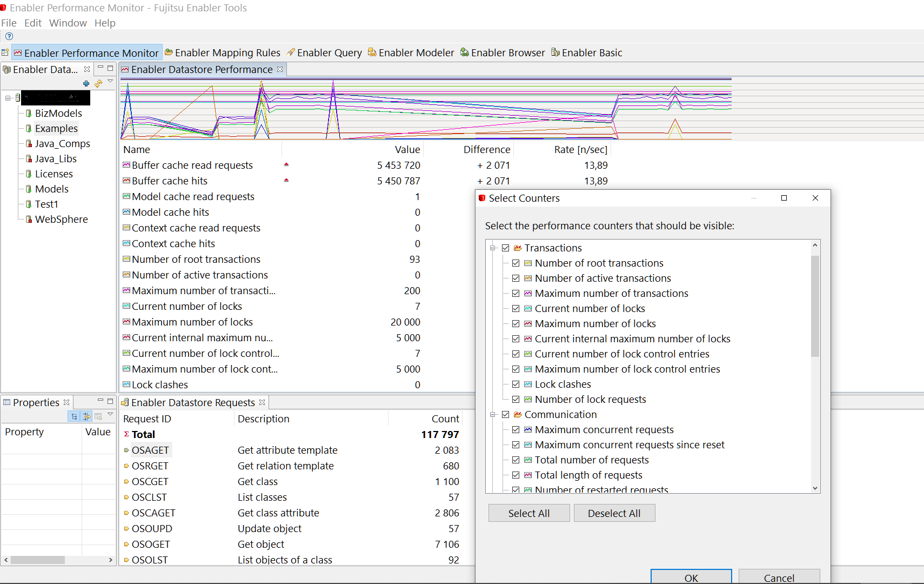Click the blue plus add datastore icon
Viewport: 924px width, 584px height.
86,83
